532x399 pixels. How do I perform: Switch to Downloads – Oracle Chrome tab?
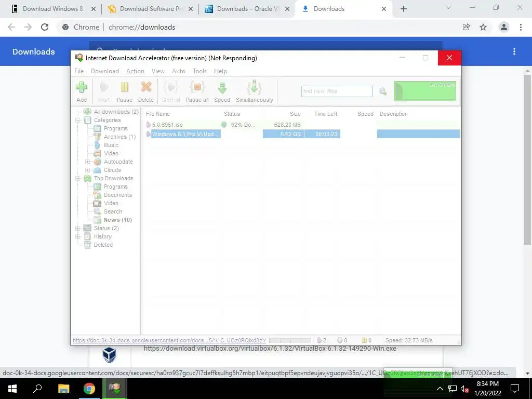click(248, 9)
